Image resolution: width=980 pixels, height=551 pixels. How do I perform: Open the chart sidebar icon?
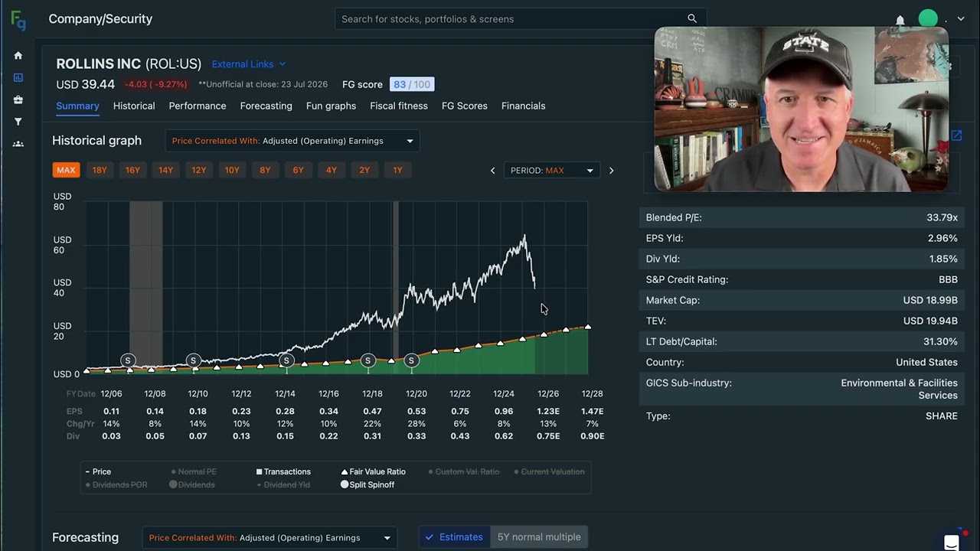tap(18, 77)
